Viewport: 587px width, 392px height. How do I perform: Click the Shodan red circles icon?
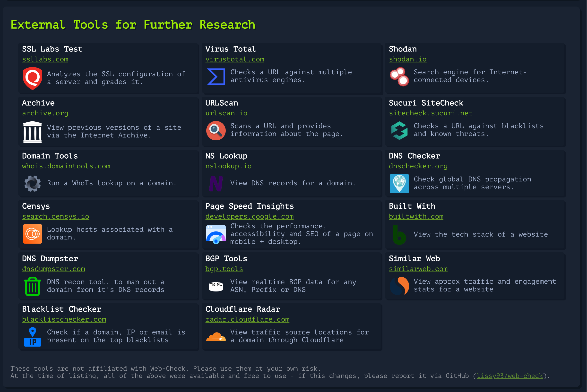(399, 77)
